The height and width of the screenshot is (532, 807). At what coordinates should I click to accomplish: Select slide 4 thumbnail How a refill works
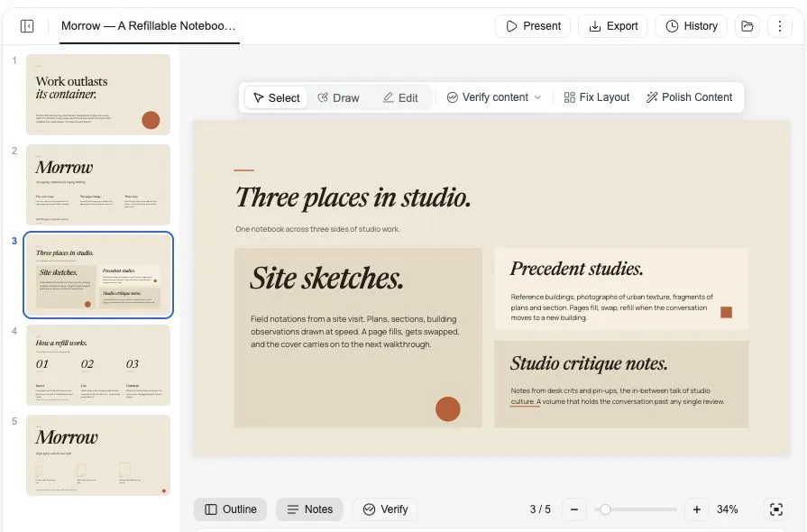[98, 365]
